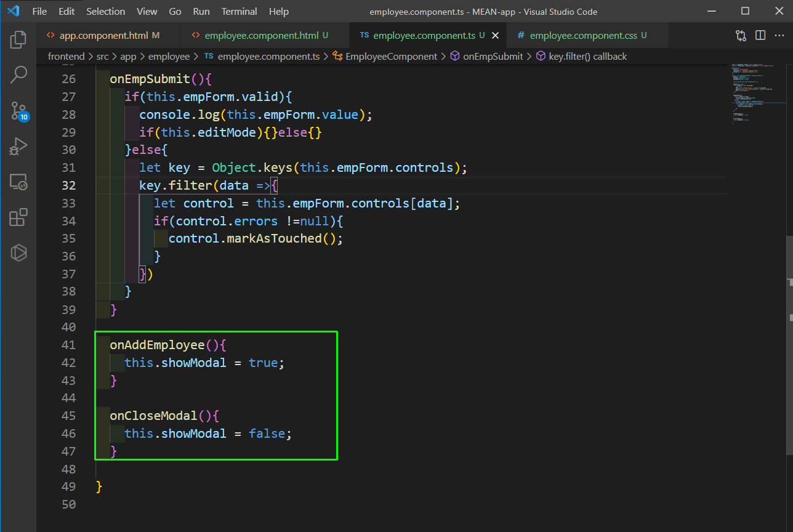
Task: Open the Help menu
Action: click(x=279, y=12)
